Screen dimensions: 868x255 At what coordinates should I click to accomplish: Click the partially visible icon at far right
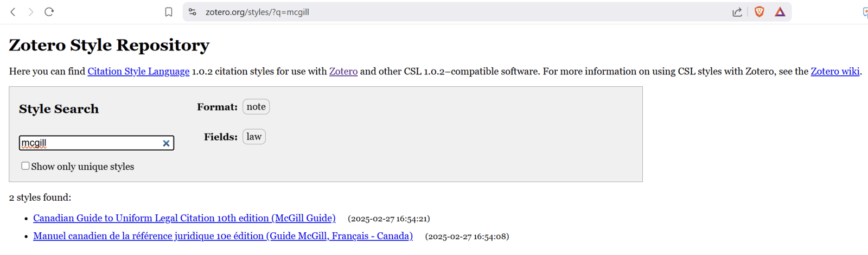[x=865, y=12]
